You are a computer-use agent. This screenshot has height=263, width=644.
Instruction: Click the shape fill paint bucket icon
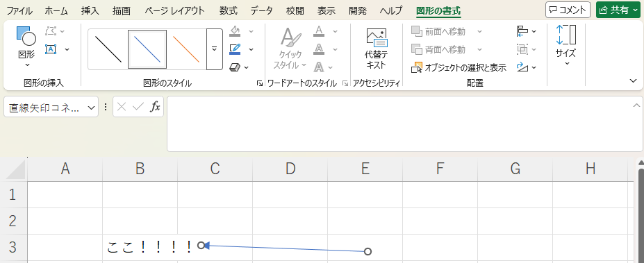(236, 32)
